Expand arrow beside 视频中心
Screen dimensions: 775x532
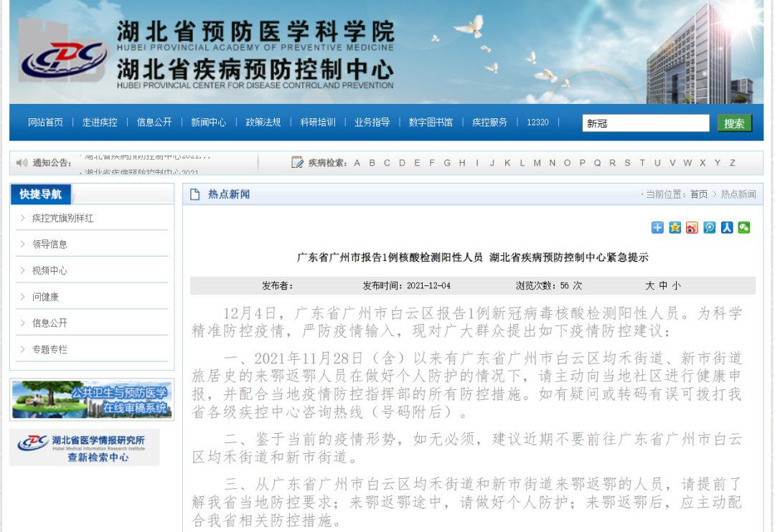pyautogui.click(x=22, y=270)
